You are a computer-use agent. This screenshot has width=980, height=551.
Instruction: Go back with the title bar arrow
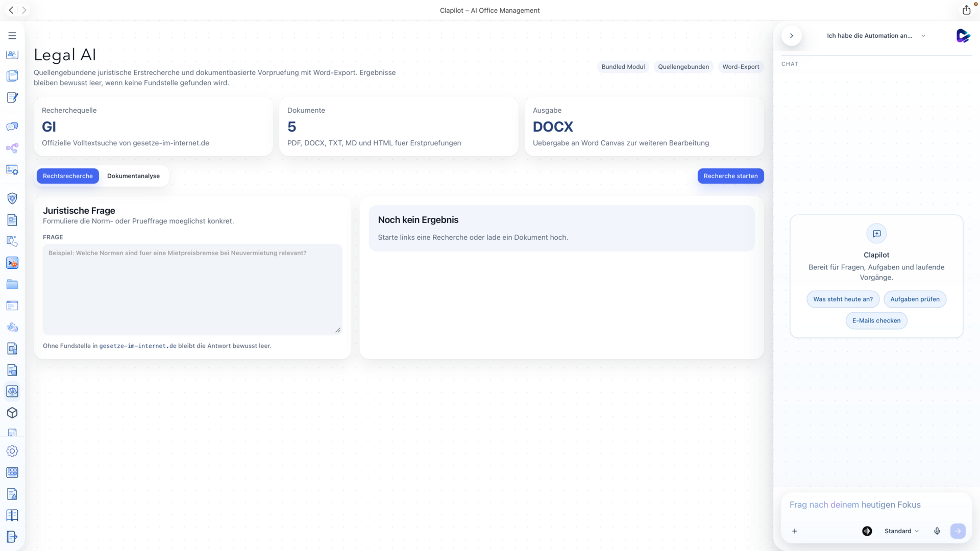point(11,10)
